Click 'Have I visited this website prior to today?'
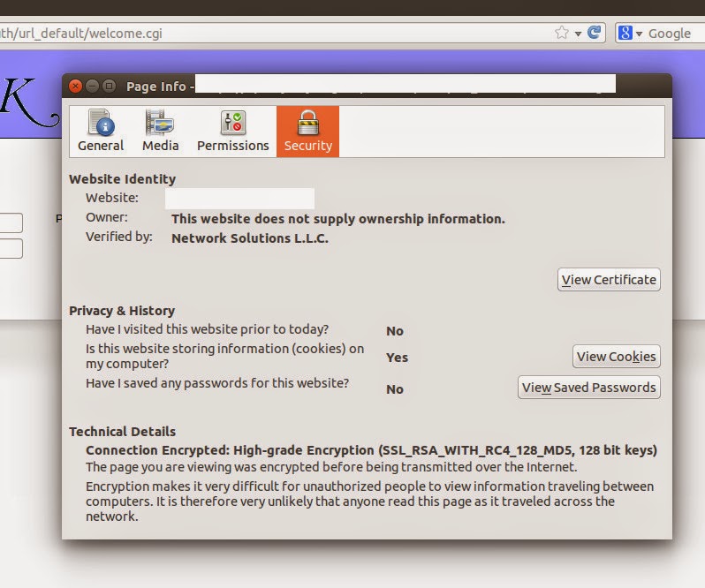705x588 pixels. pos(208,329)
